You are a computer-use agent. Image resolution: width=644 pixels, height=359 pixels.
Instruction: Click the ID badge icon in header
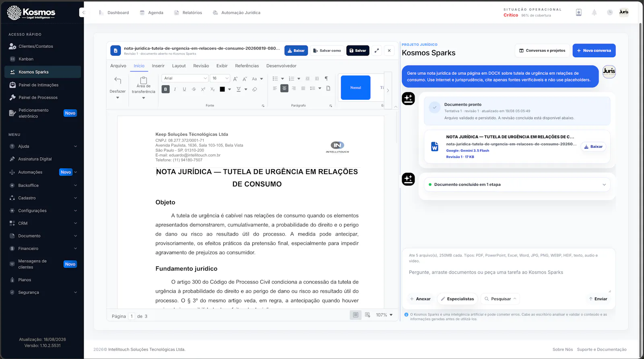click(x=579, y=12)
